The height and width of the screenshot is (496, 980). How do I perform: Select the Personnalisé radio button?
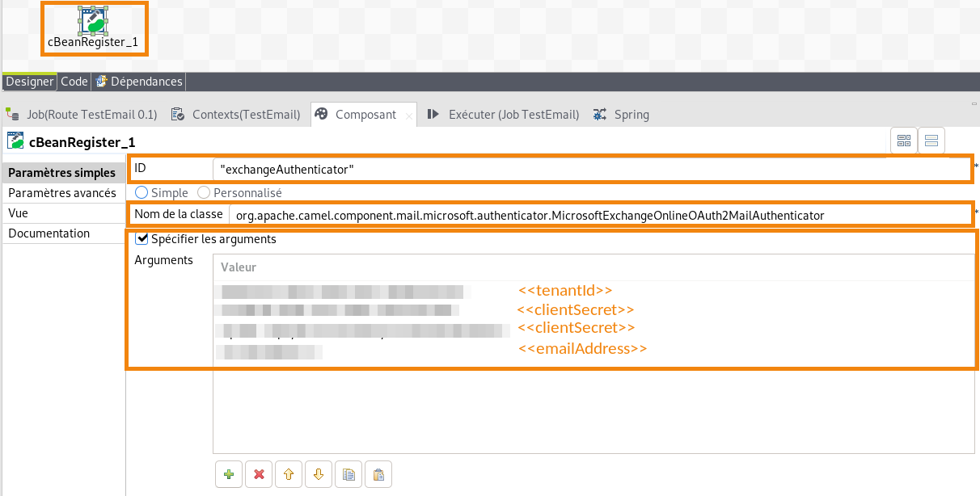click(x=203, y=192)
